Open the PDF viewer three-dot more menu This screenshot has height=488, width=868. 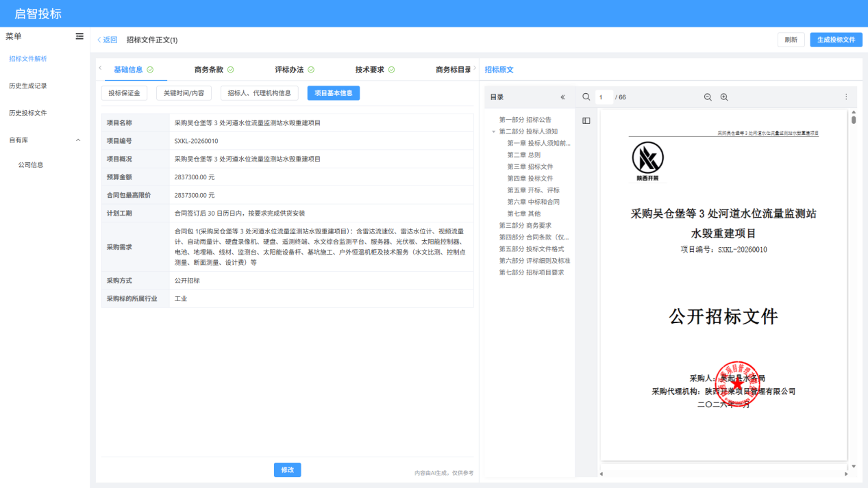(846, 97)
